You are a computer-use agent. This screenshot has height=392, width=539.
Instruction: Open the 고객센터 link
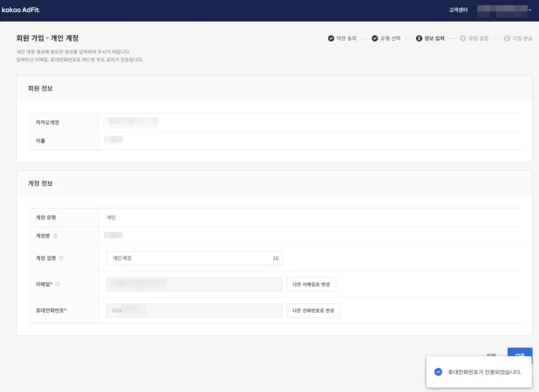pyautogui.click(x=458, y=10)
